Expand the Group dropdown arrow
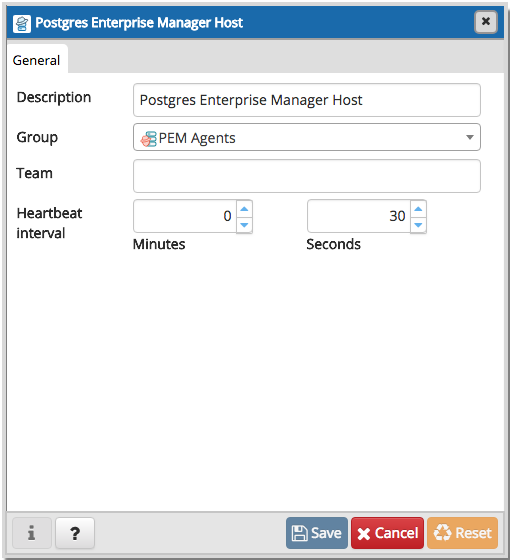Screen dimensions: 510x560 tap(470, 137)
